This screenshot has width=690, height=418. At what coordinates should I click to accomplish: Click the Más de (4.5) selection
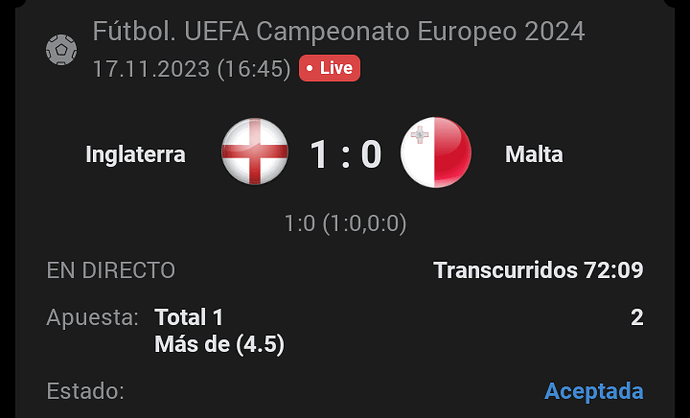[220, 345]
